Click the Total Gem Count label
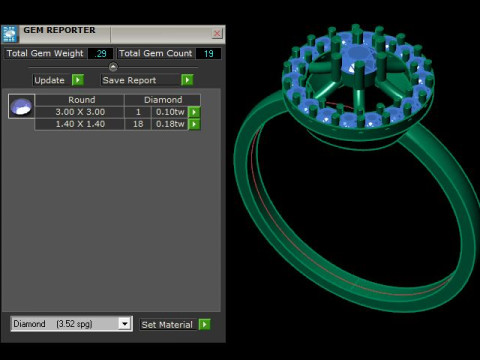The width and height of the screenshot is (480, 360). pos(155,53)
